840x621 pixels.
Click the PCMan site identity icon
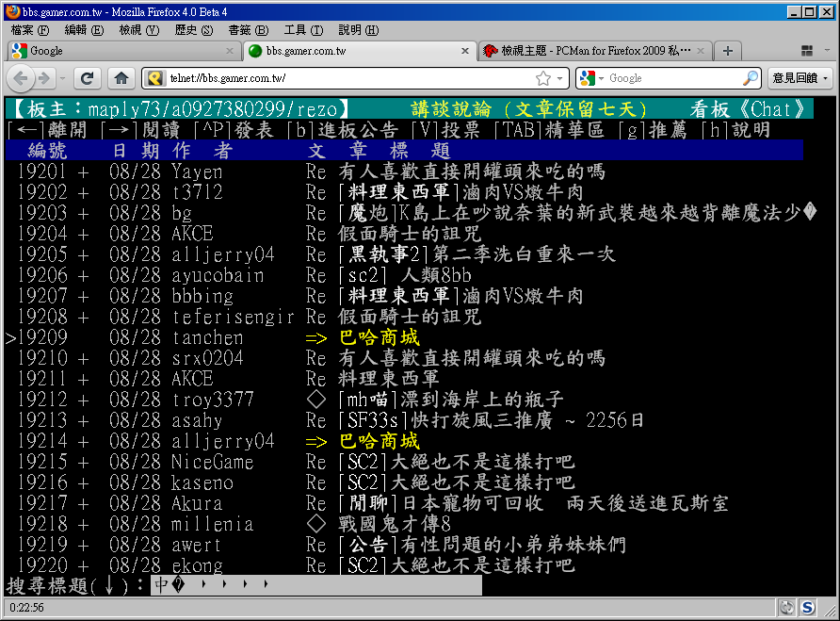point(154,78)
